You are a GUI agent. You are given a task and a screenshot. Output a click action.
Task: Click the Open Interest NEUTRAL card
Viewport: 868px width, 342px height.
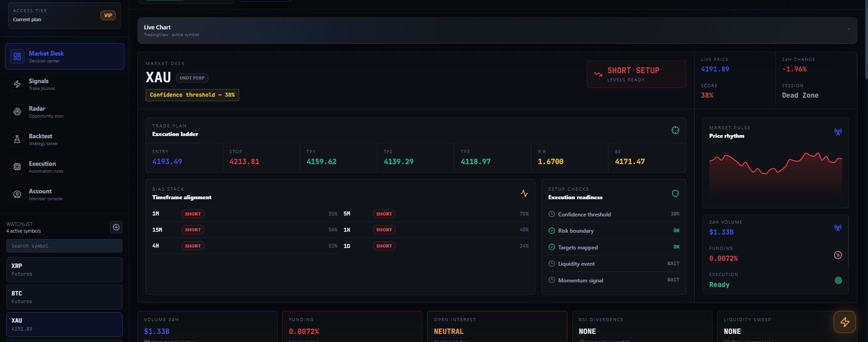pyautogui.click(x=497, y=327)
